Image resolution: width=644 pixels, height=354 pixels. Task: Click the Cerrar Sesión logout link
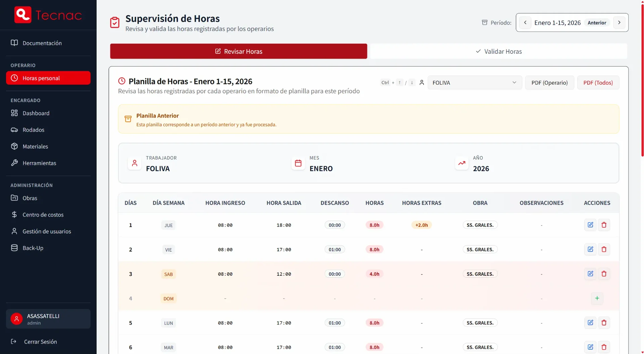pyautogui.click(x=40, y=342)
